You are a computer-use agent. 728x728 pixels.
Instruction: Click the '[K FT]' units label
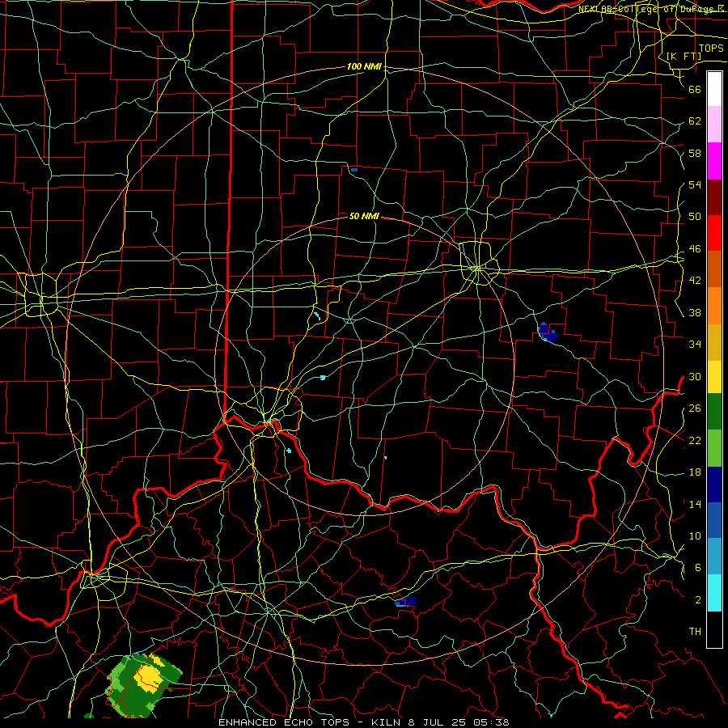click(684, 56)
